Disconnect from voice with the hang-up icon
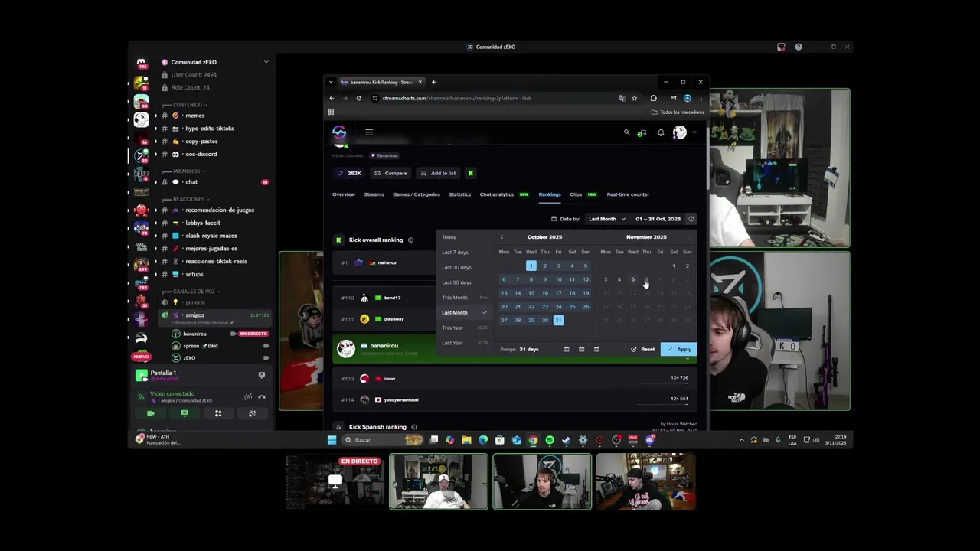Viewport: 980px width, 551px height. tap(262, 396)
